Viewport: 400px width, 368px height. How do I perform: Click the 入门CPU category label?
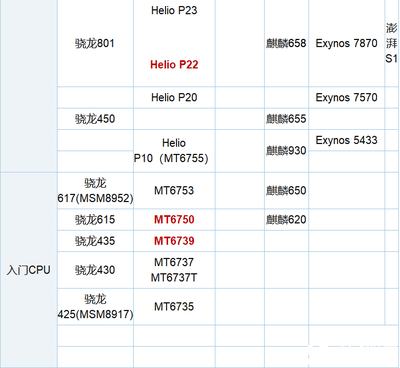pos(28,270)
